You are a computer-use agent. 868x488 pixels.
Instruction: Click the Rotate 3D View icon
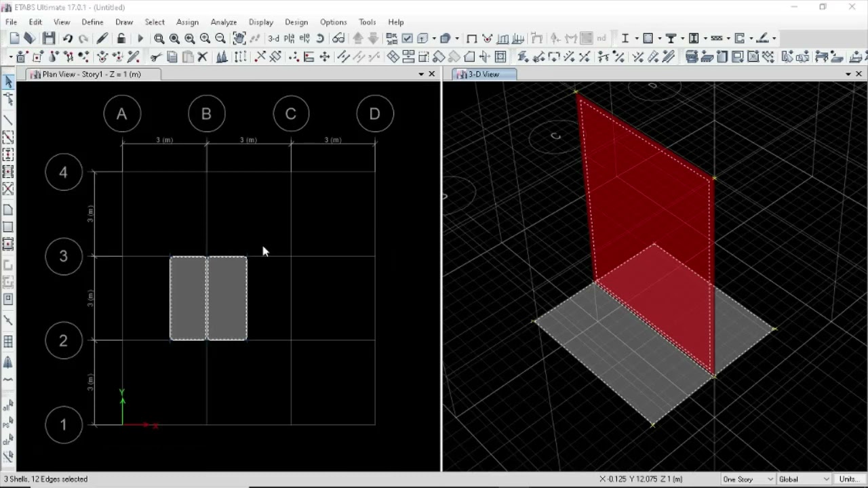[x=320, y=39]
